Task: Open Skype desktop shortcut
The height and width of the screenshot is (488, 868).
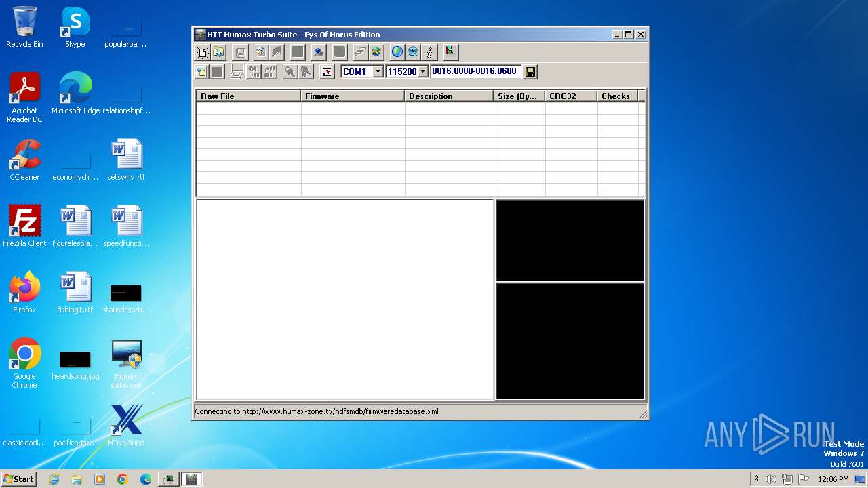Action: point(75,28)
